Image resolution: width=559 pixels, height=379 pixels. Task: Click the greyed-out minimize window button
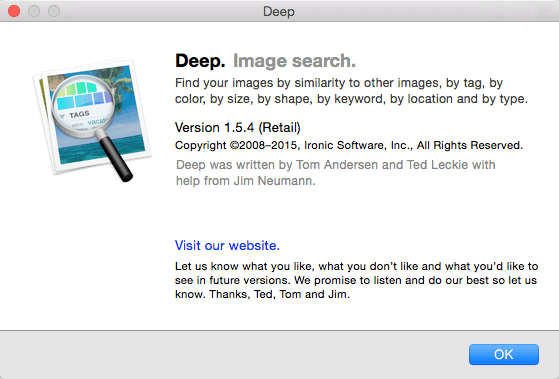pyautogui.click(x=34, y=11)
